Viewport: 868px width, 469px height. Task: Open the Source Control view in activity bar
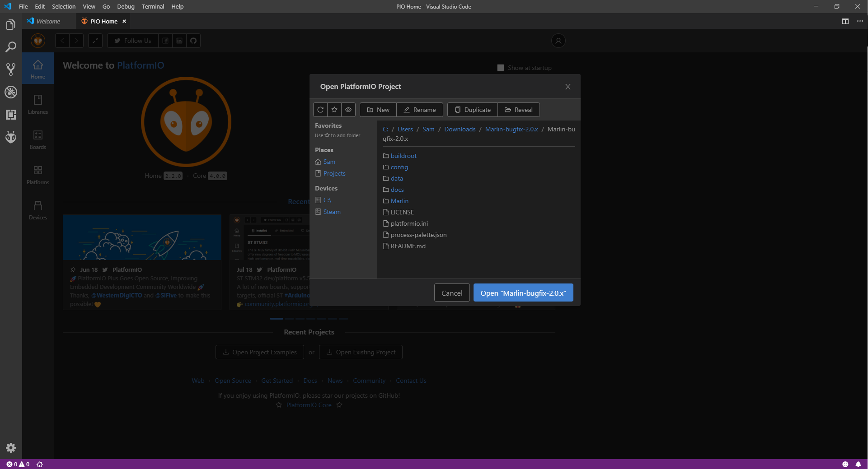pyautogui.click(x=11, y=69)
